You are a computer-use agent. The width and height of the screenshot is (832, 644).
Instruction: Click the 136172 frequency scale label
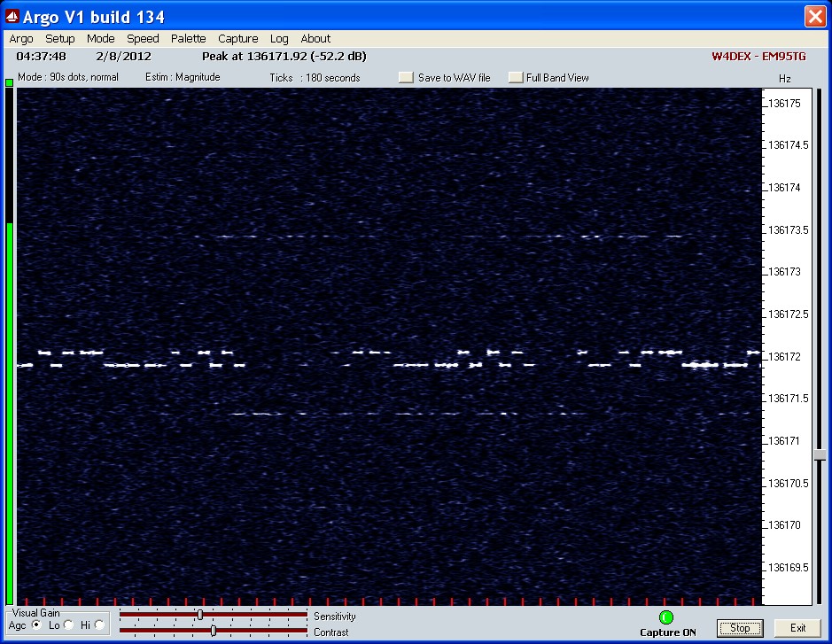784,356
